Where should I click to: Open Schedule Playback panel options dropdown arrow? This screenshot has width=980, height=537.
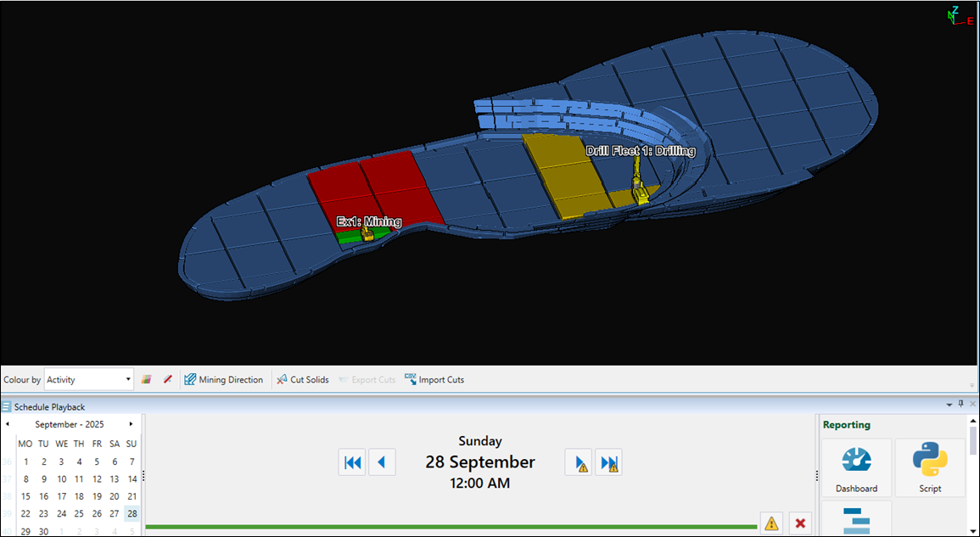949,406
